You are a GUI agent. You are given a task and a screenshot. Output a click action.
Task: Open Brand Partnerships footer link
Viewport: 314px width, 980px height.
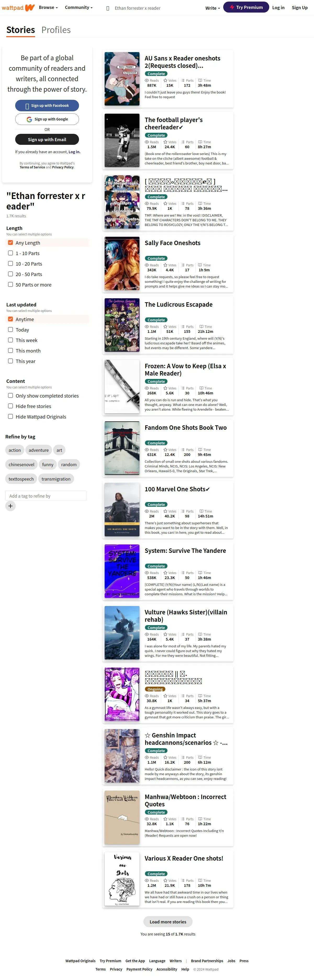pyautogui.click(x=207, y=961)
